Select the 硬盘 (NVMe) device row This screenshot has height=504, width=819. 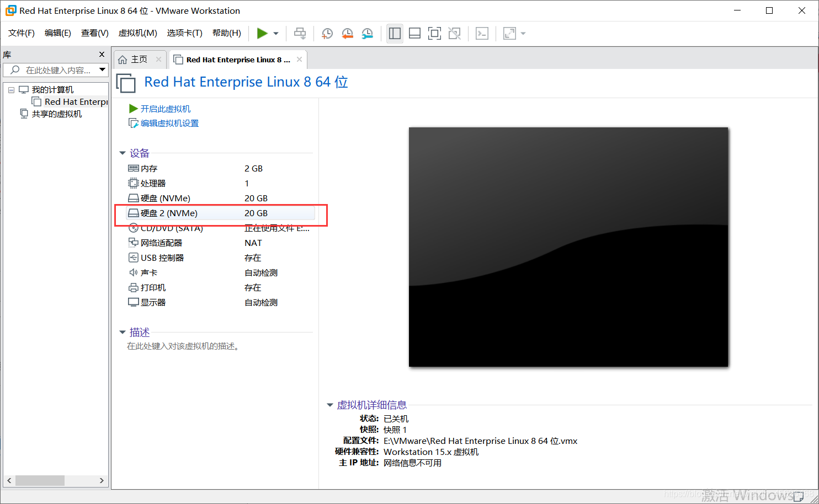tap(221, 198)
